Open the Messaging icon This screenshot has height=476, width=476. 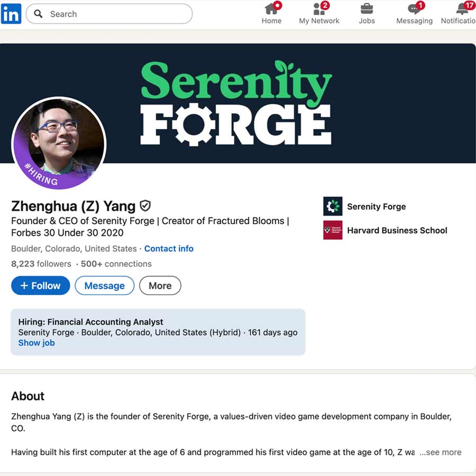414,9
